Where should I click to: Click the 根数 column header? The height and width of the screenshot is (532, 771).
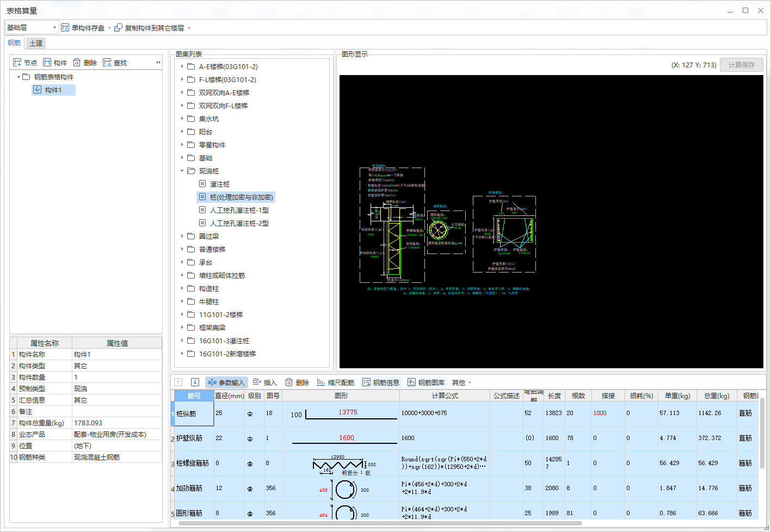pos(578,395)
